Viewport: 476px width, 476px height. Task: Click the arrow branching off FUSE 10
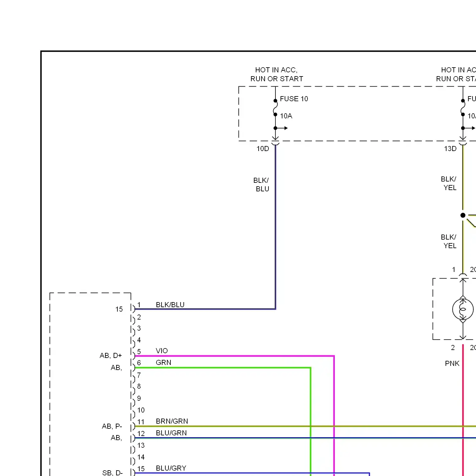[281, 128]
